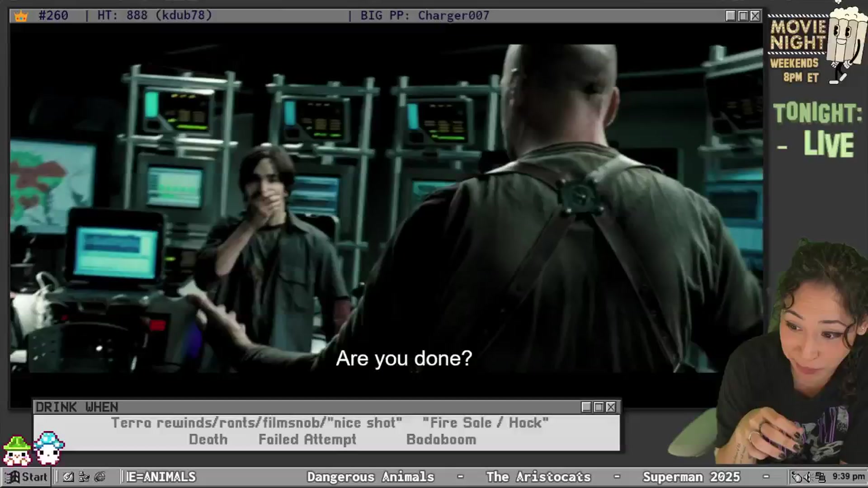
Task: Close the movie player window
Action: point(755,16)
